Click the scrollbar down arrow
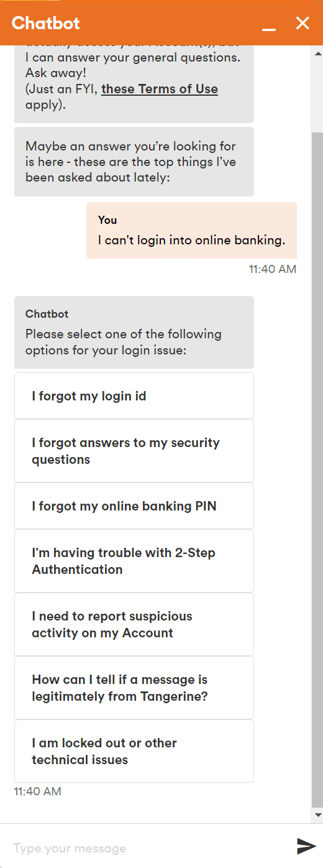 tap(317, 815)
